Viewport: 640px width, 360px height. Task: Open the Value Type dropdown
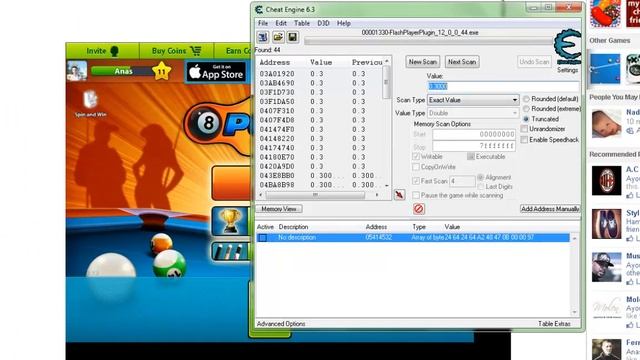pos(473,113)
